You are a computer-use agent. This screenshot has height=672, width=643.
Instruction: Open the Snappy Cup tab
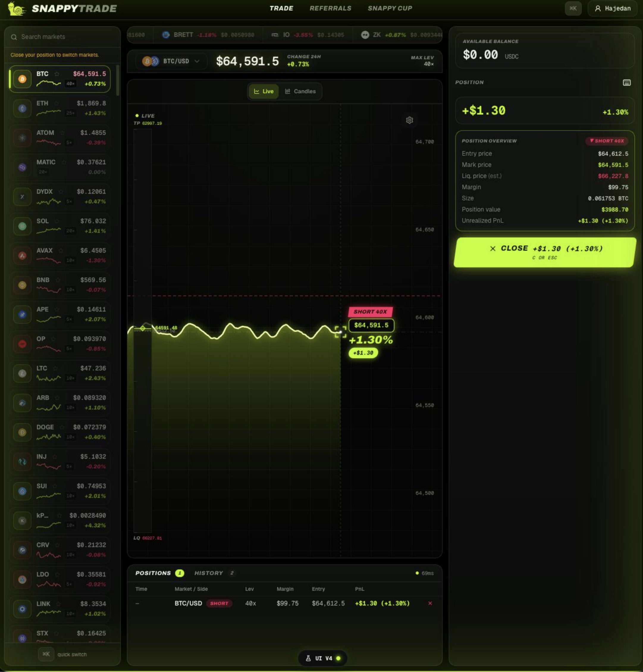tap(390, 8)
